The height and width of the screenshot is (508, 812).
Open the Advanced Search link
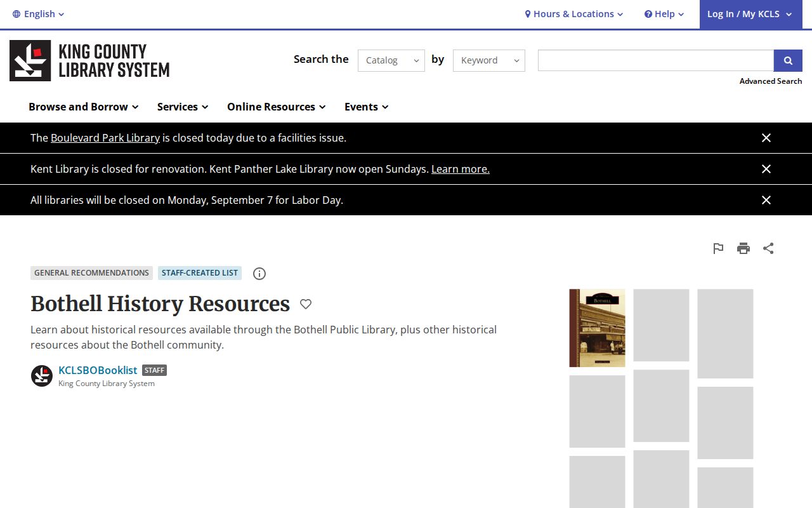(x=771, y=81)
